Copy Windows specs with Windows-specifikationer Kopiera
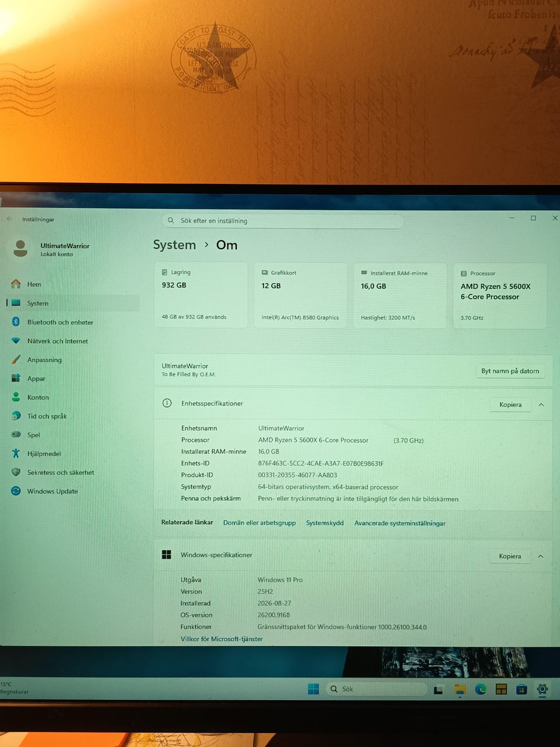The image size is (560, 747). click(510, 556)
